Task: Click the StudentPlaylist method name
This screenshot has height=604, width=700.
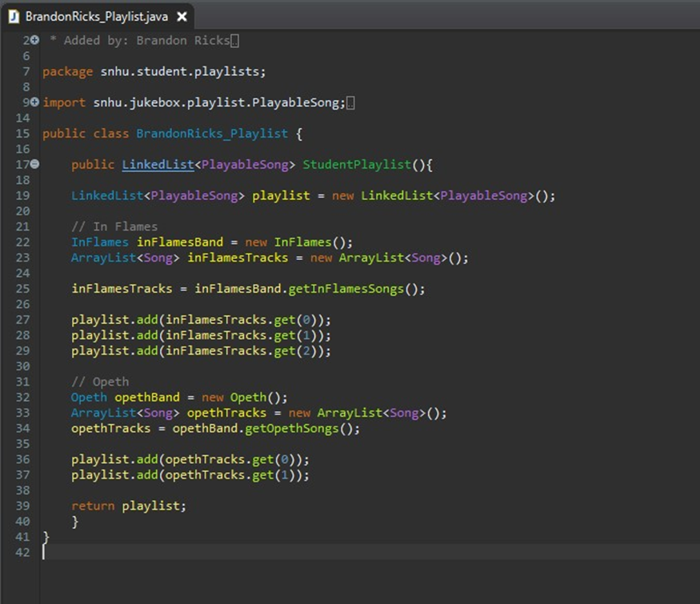Action: point(357,164)
